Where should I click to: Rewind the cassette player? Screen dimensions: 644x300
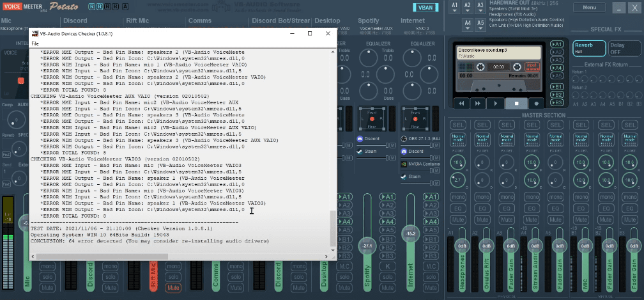(x=461, y=103)
